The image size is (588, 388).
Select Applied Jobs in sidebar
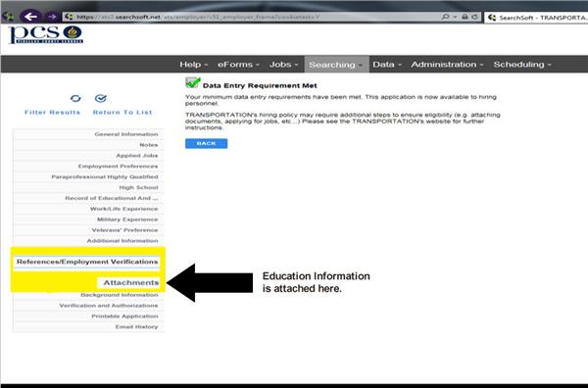click(x=88, y=155)
